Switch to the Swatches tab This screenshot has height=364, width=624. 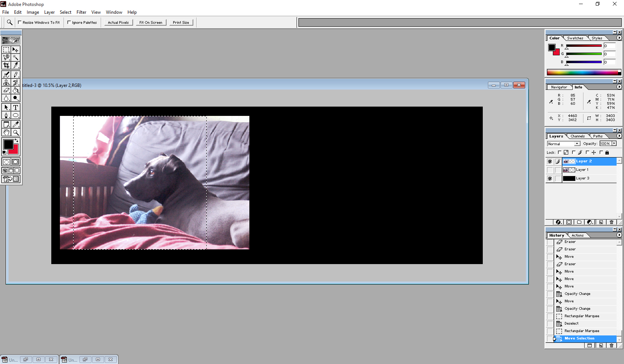tap(575, 38)
